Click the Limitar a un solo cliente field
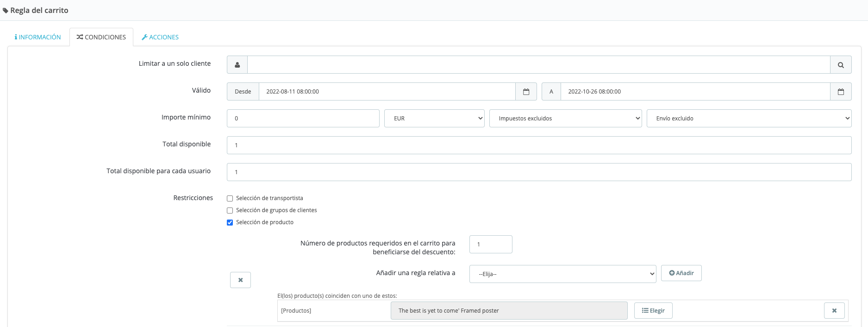 click(538, 65)
